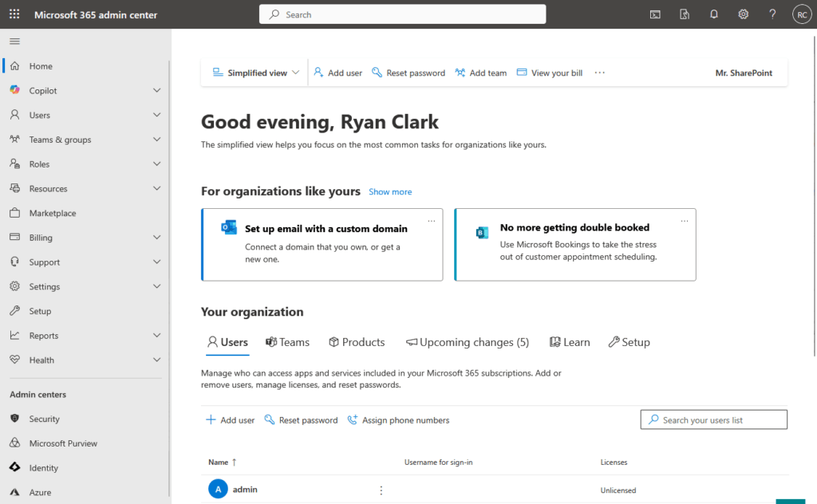The width and height of the screenshot is (817, 504).
Task: Click the Marketplace bag icon
Action: (x=14, y=212)
